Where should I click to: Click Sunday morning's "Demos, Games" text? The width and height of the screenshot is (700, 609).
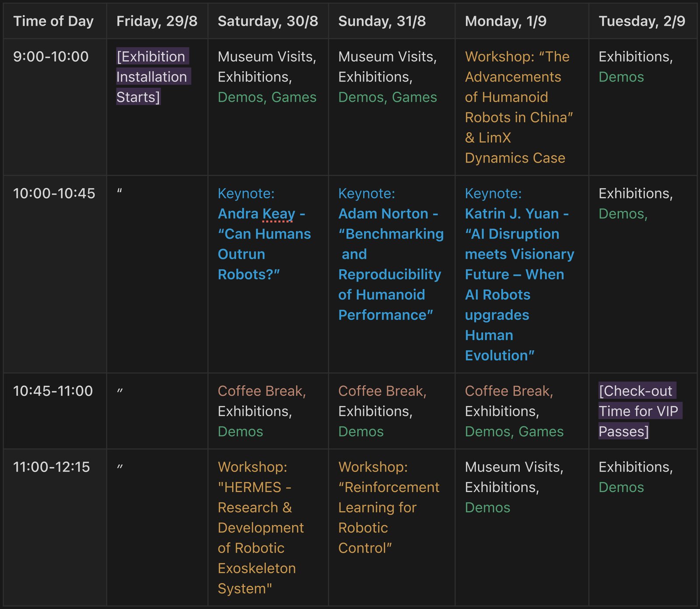pyautogui.click(x=387, y=97)
